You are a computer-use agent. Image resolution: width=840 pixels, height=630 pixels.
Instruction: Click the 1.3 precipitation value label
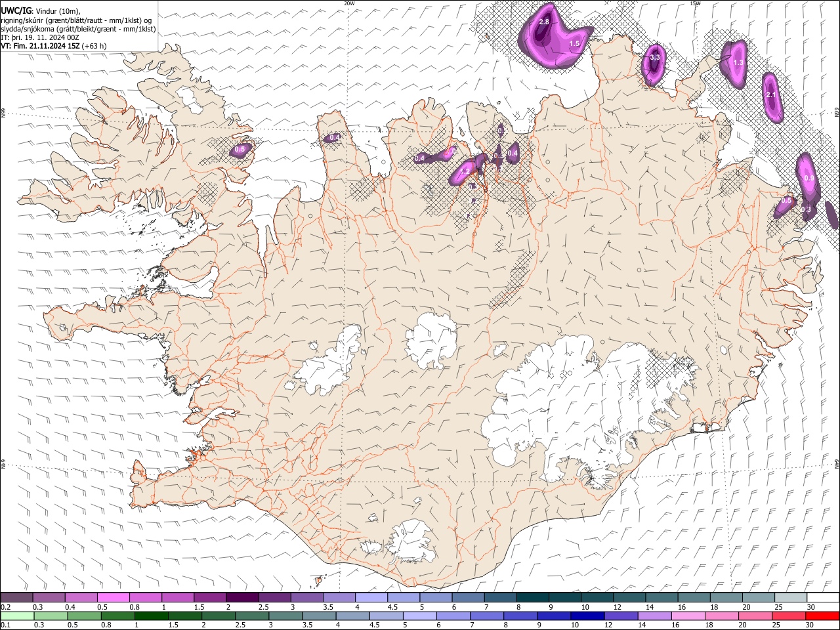coord(738,63)
